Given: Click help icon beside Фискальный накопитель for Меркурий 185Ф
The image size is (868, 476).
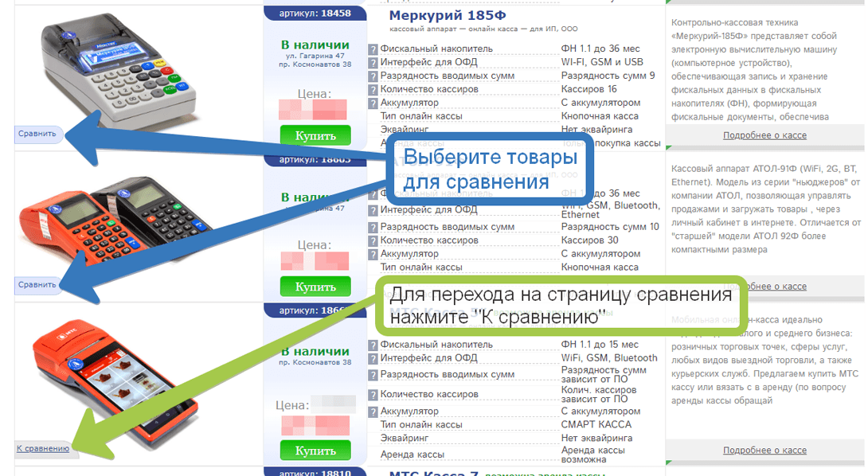Looking at the screenshot, I should pyautogui.click(x=373, y=49).
